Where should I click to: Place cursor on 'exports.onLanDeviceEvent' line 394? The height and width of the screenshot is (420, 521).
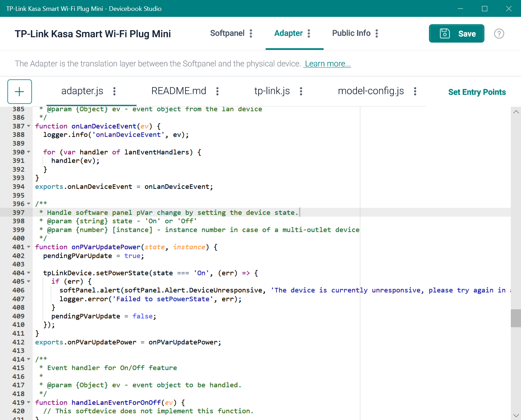point(124,186)
